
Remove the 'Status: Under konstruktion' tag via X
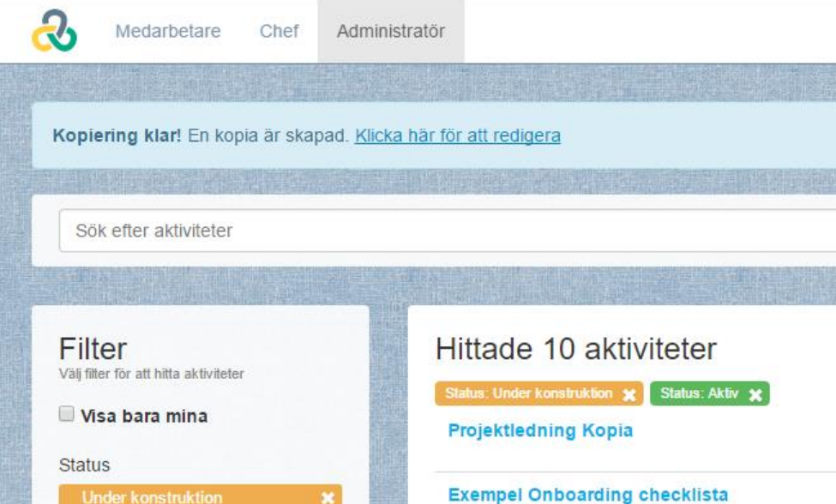[x=629, y=394]
